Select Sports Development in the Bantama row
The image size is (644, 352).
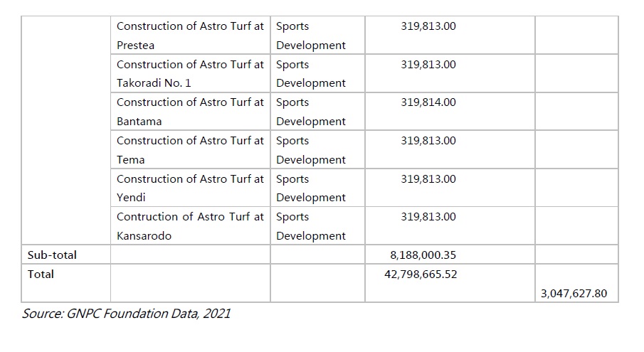tap(311, 112)
